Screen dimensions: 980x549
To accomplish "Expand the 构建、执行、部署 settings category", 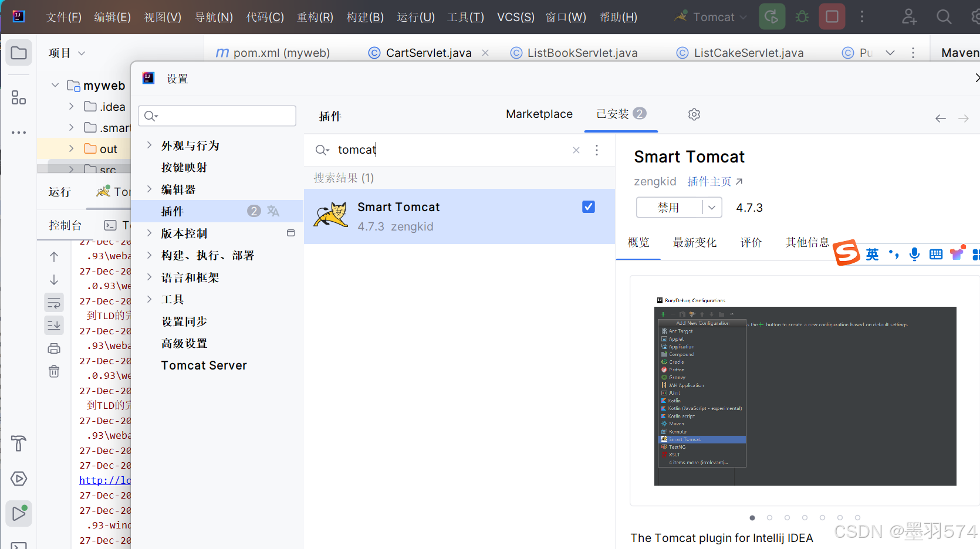I will point(149,255).
